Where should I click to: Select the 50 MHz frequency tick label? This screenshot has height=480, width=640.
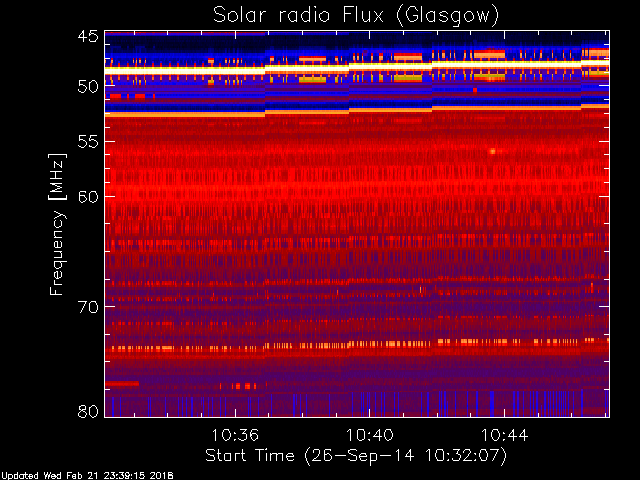pos(87,86)
